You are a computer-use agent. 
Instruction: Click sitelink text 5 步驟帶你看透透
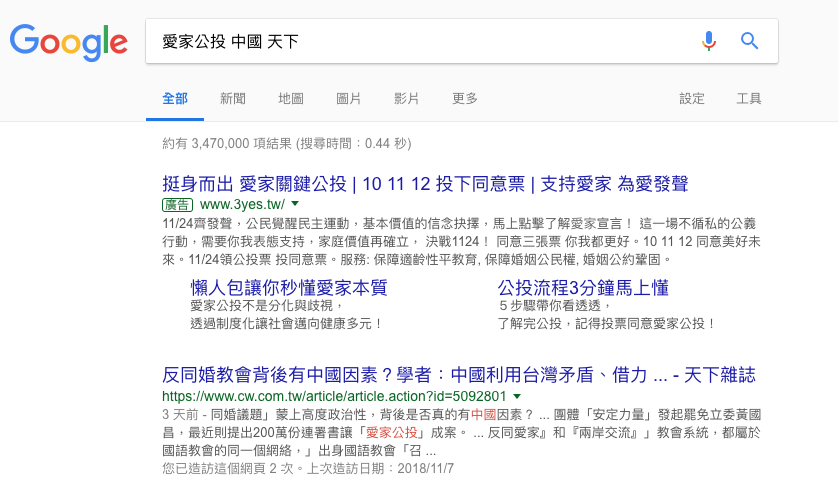[554, 305]
